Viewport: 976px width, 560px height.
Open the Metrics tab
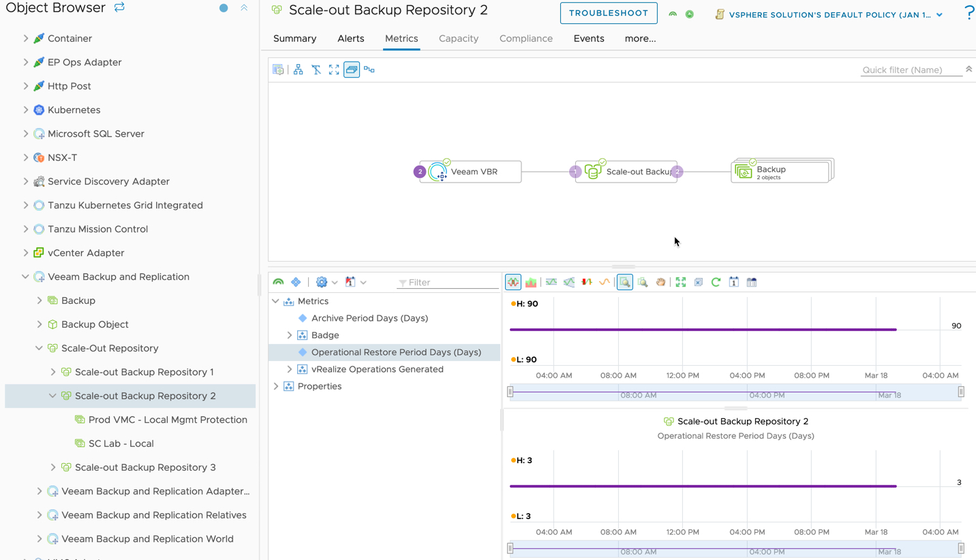(401, 39)
